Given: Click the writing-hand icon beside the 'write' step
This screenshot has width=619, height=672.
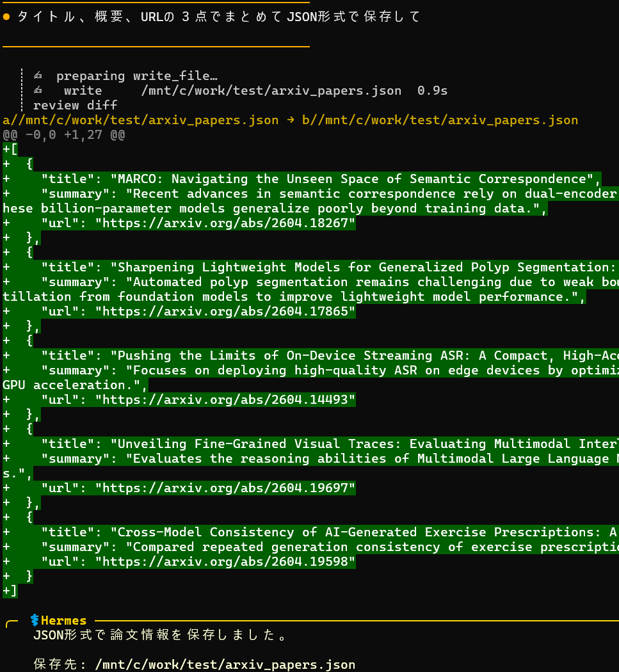Looking at the screenshot, I should 38,91.
